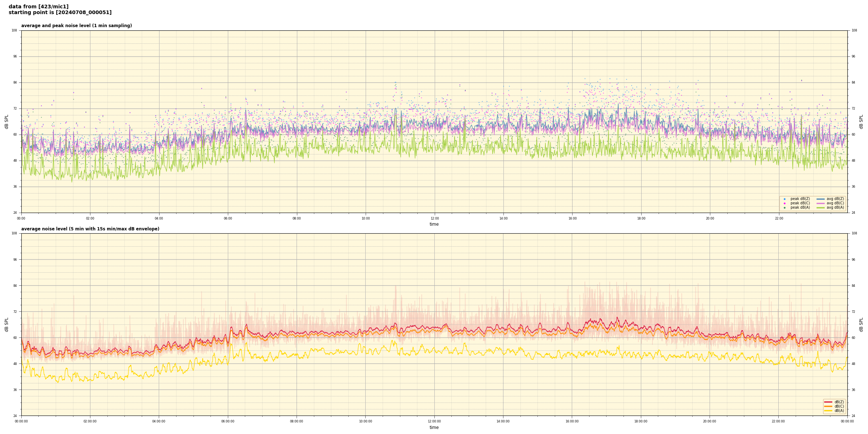
Task: Select the avg dB(A) legend label
Action: (835, 208)
